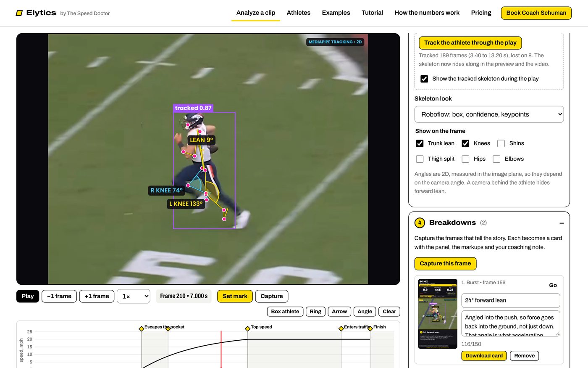Collapse the Breakdowns section with the minus icon
The width and height of the screenshot is (588, 368).
pos(562,223)
